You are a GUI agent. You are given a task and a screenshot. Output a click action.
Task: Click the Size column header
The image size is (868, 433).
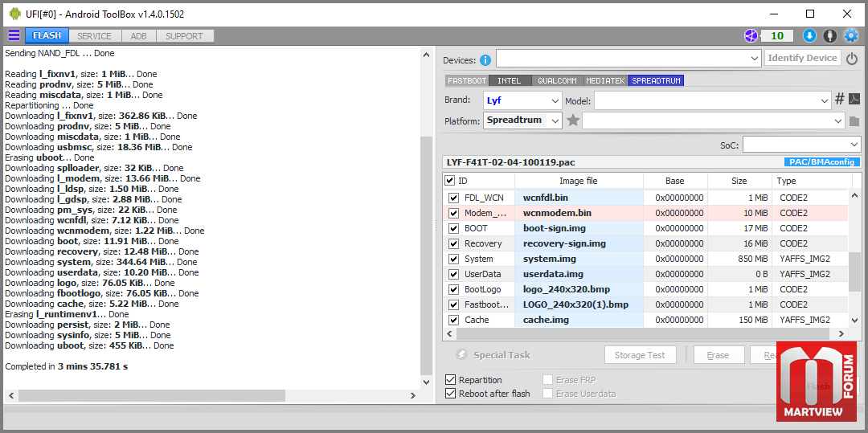click(x=739, y=181)
